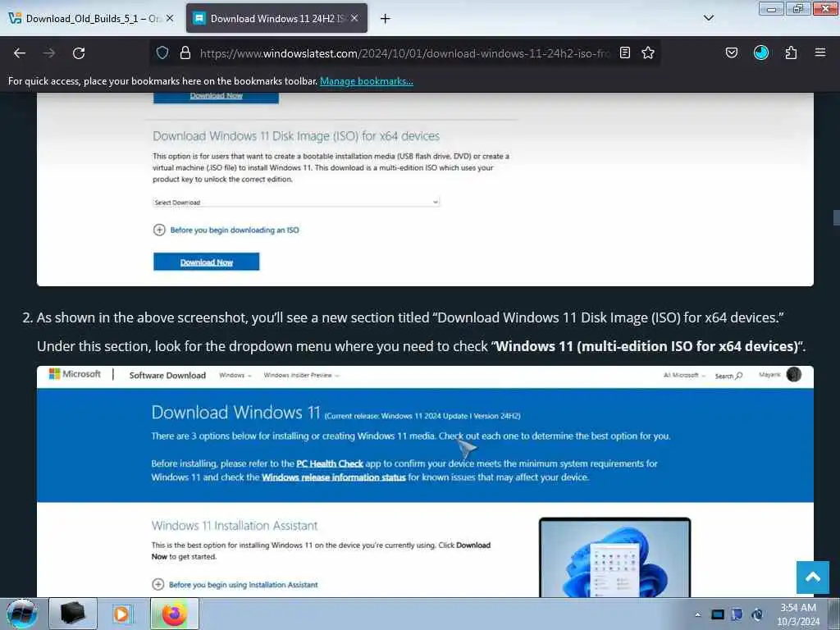Close the Download Windows 11 24H2 tab
The image size is (840, 630).
point(354,18)
